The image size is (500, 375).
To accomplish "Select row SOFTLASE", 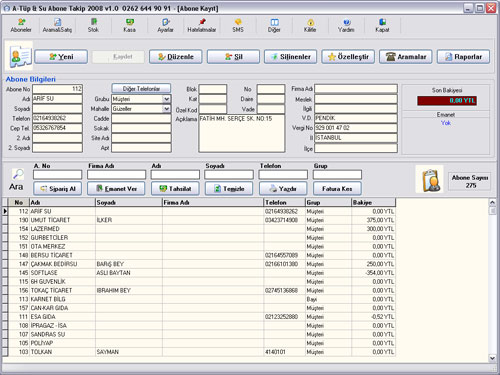I will [202, 273].
